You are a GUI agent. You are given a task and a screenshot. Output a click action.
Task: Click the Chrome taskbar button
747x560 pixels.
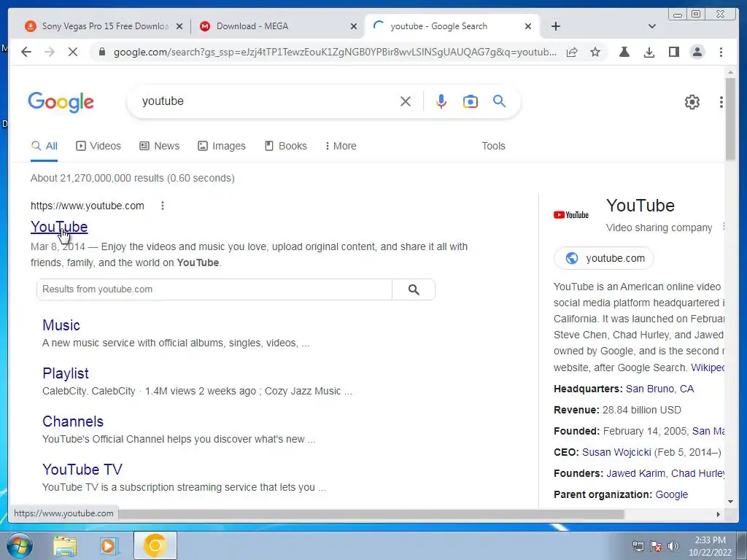155,545
